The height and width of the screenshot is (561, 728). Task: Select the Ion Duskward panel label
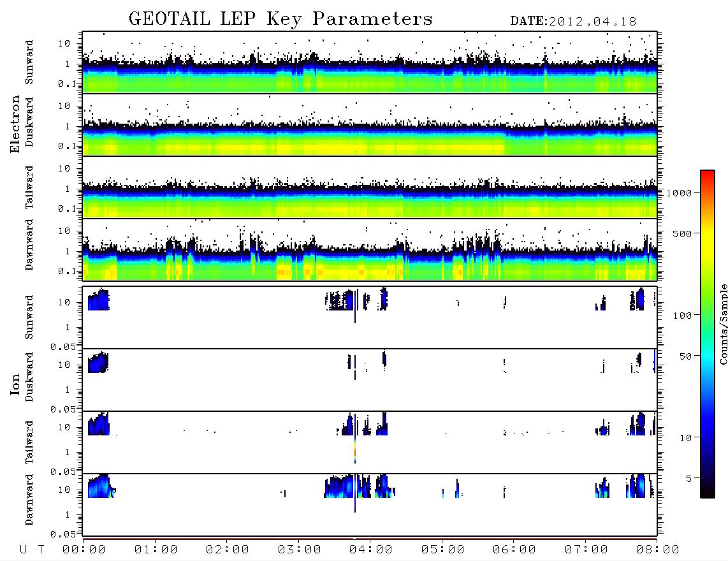[29, 377]
